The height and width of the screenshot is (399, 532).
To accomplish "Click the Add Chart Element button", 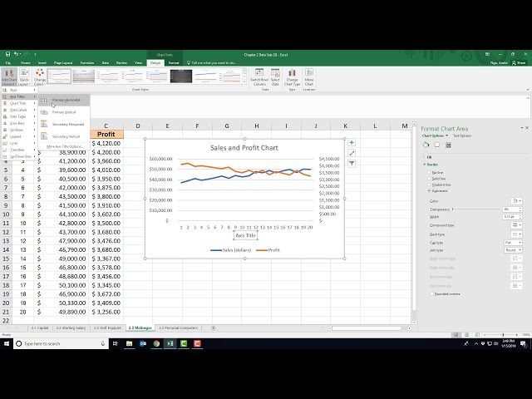I will point(9,77).
